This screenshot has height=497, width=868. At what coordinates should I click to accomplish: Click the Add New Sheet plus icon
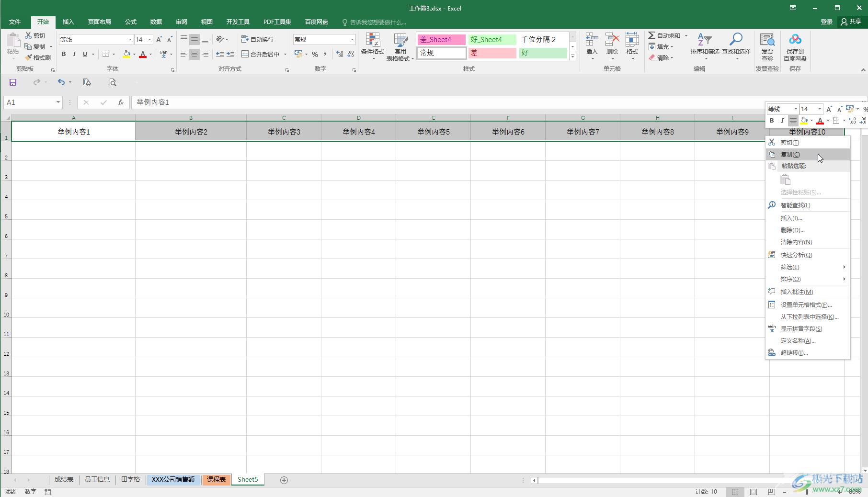(x=284, y=480)
